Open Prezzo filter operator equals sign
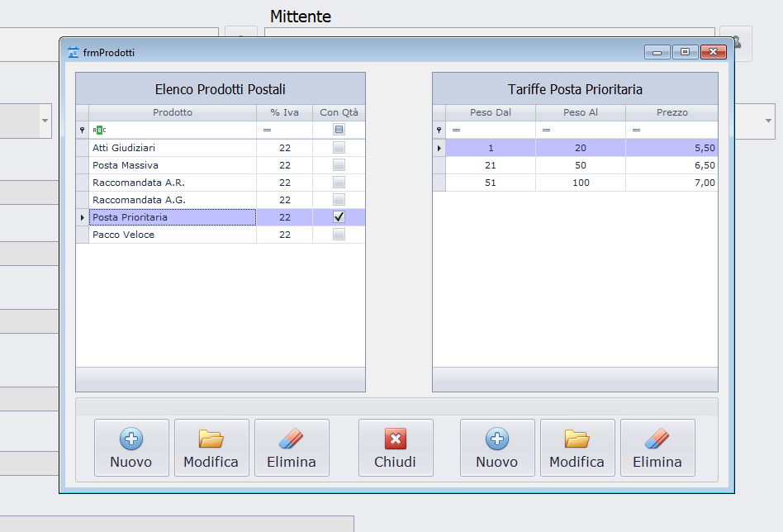Image resolution: width=783 pixels, height=532 pixels. click(636, 131)
